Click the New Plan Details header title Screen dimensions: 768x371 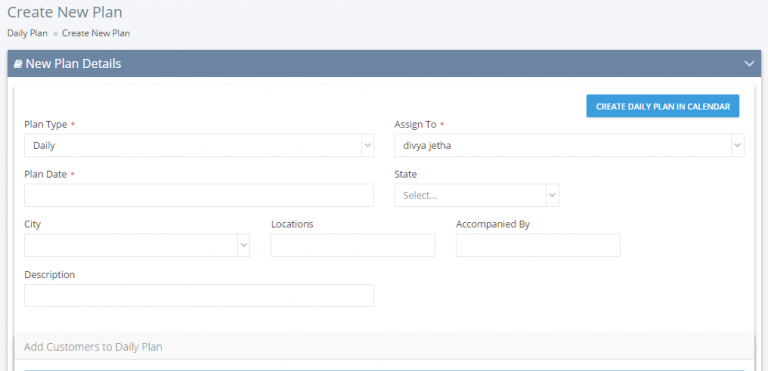pos(73,64)
